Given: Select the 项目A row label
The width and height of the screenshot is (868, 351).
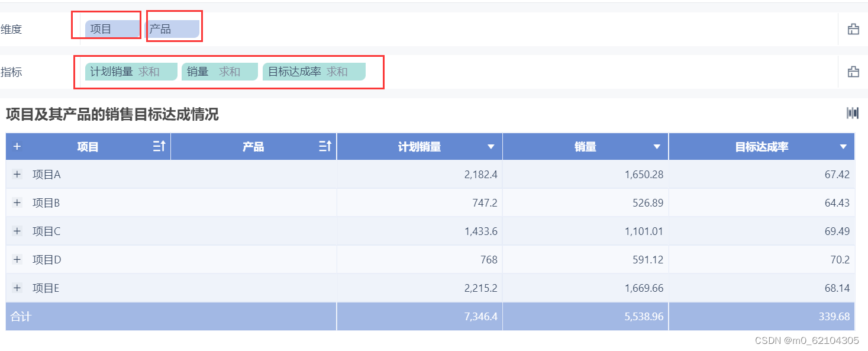Looking at the screenshot, I should tap(47, 175).
